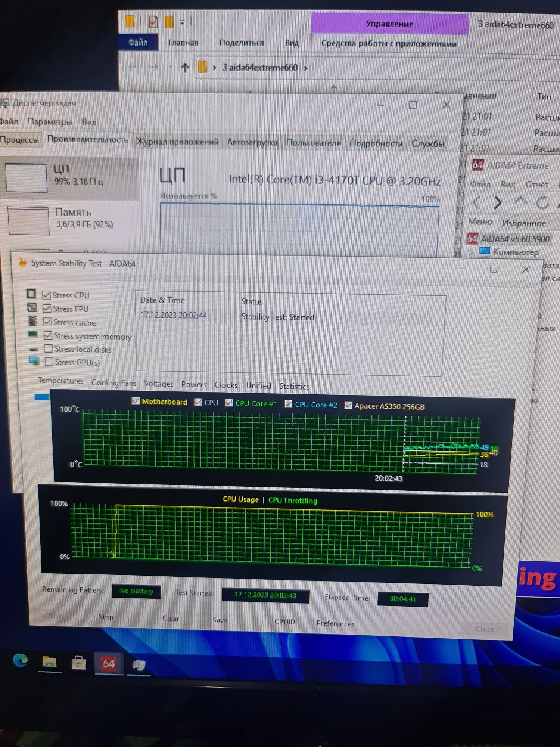The width and height of the screenshot is (560, 747).
Task: Click the Stress CPU chip icon
Action: pos(31,294)
